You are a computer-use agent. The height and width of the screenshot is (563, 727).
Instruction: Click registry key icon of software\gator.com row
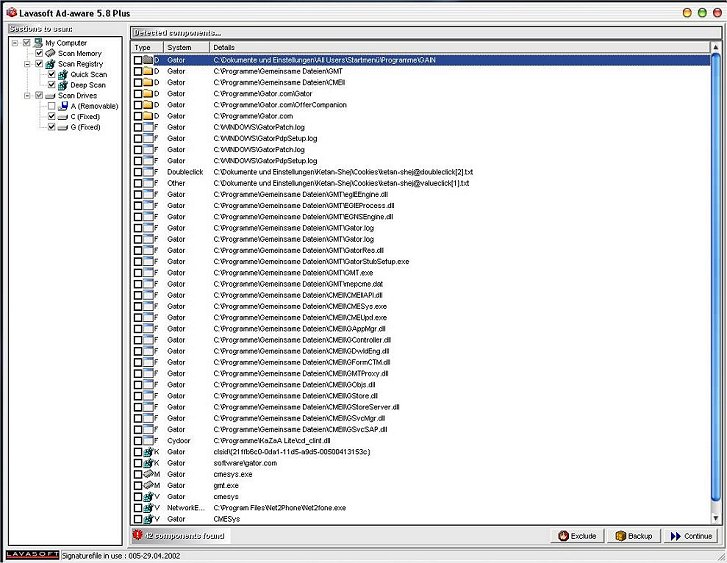tap(148, 463)
